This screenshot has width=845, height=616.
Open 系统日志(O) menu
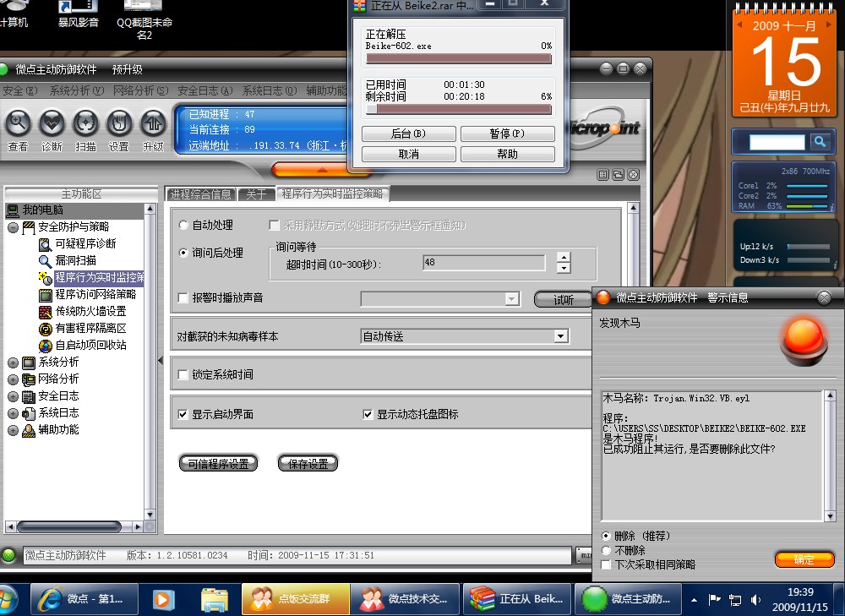click(x=270, y=90)
